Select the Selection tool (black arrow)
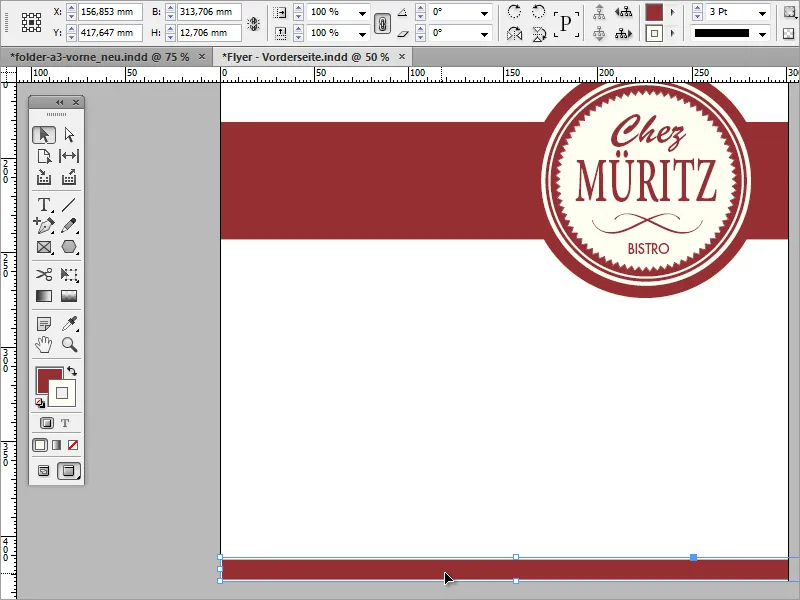The height and width of the screenshot is (600, 800). tap(44, 135)
